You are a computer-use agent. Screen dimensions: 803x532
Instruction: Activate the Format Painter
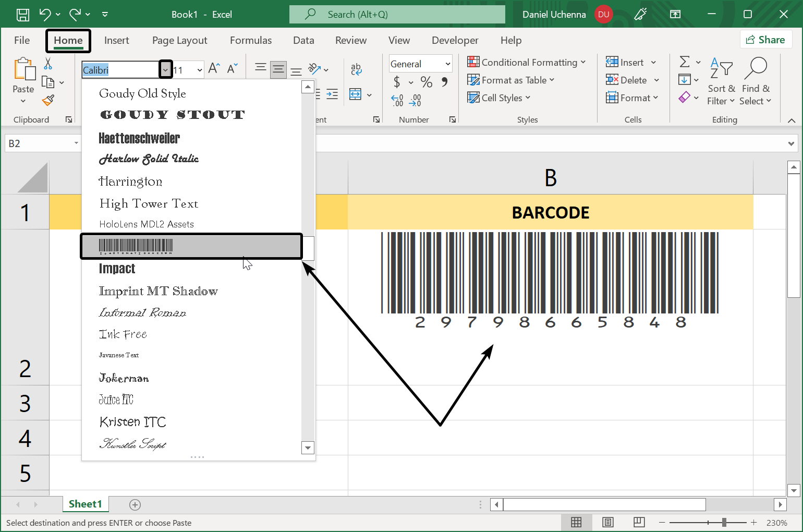(x=48, y=100)
